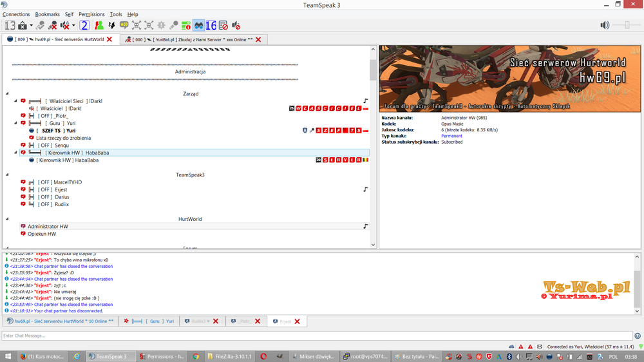This screenshot has height=362, width=644.
Task: Select the Opiekun HW channel
Action: (194, 234)
